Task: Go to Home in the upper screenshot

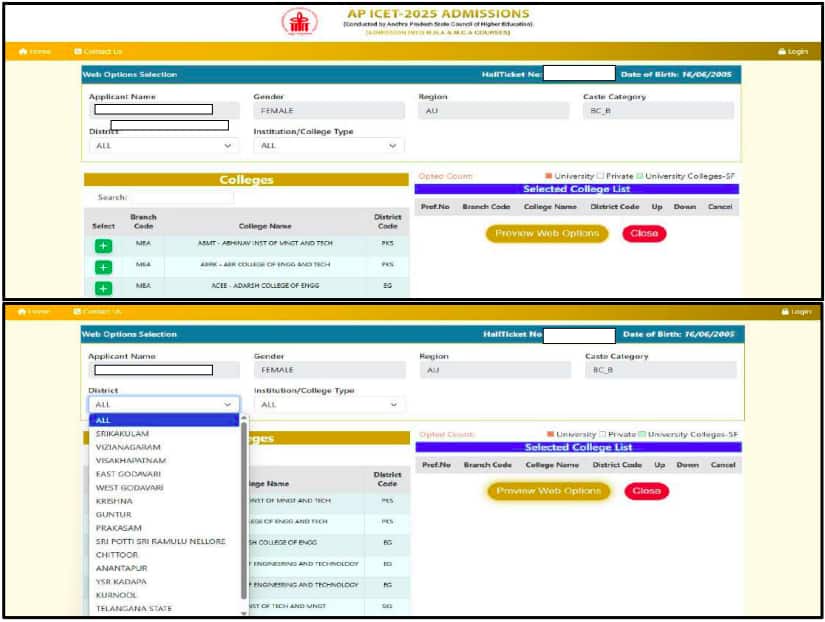Action: pos(35,52)
